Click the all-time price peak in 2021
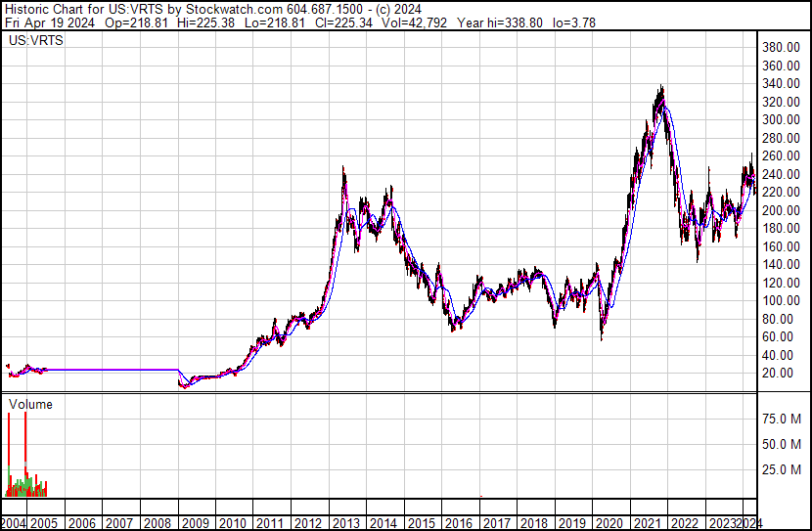The height and width of the screenshot is (531, 812). click(x=662, y=88)
